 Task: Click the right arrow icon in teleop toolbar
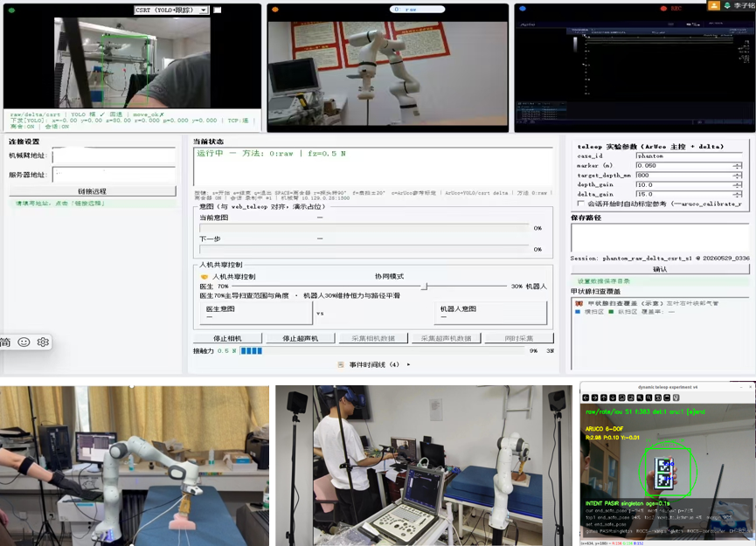[594, 397]
